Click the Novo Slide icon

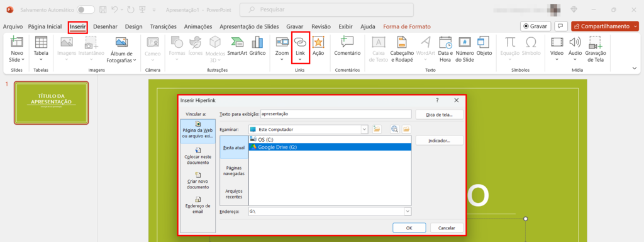pos(17,42)
